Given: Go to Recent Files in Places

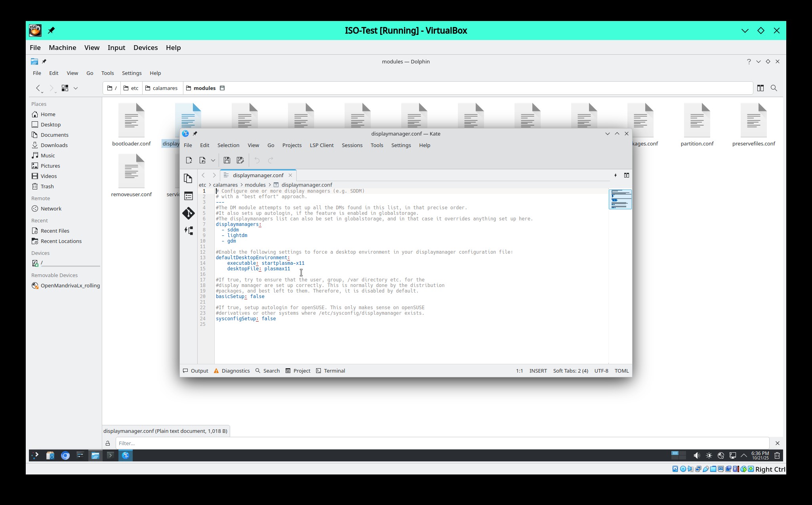Looking at the screenshot, I should pos(55,231).
